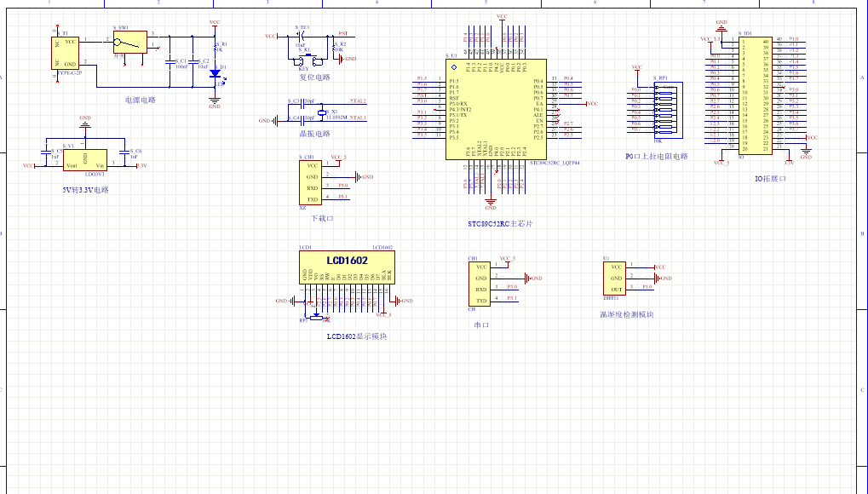868x494 pixels.
Task: Click the GND symbol below STC89C52RC chip
Action: click(x=490, y=204)
